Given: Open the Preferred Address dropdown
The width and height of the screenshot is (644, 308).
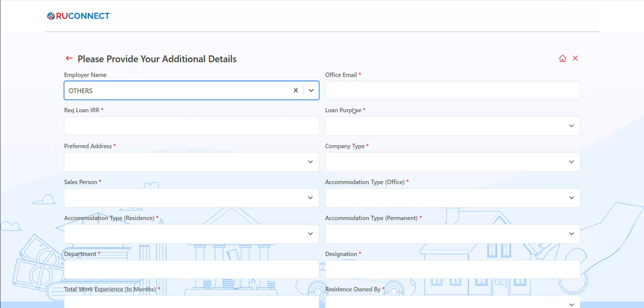Looking at the screenshot, I should 191,162.
